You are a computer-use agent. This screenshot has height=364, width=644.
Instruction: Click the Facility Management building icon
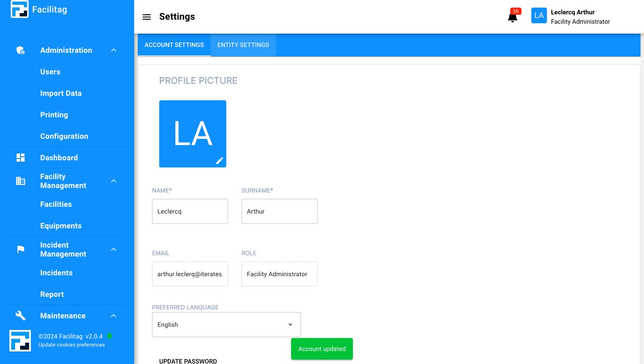21,181
